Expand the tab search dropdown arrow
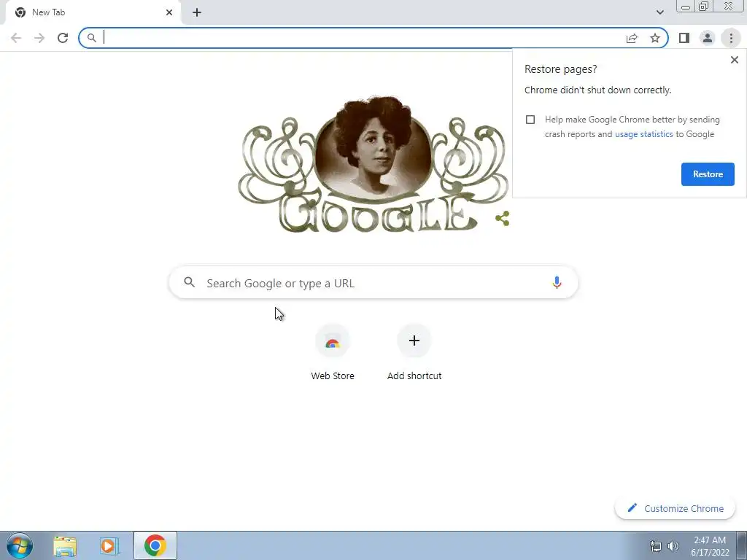This screenshot has width=747, height=560. coord(659,12)
